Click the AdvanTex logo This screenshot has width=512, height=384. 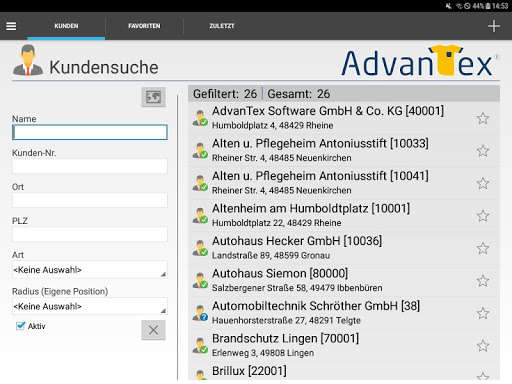coord(419,62)
